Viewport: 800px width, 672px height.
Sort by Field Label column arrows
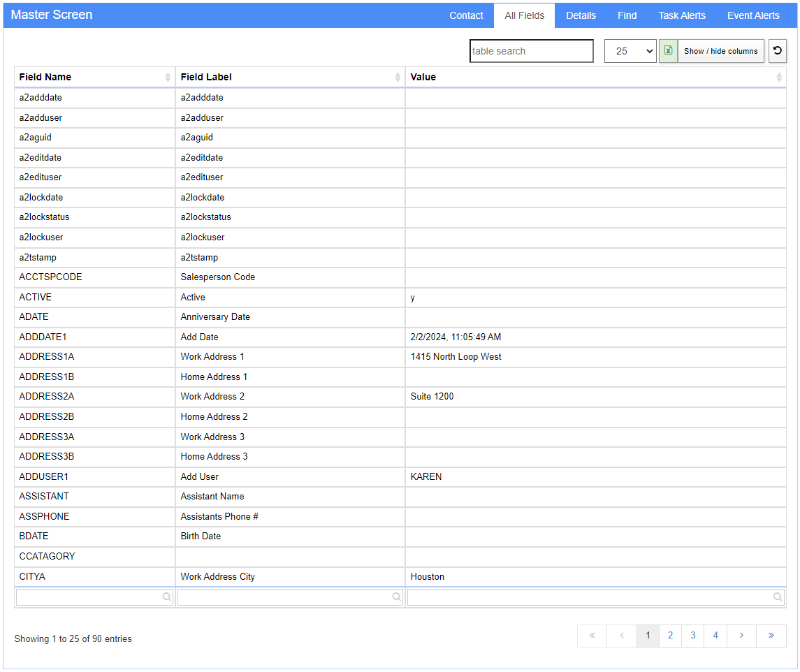[x=398, y=77]
